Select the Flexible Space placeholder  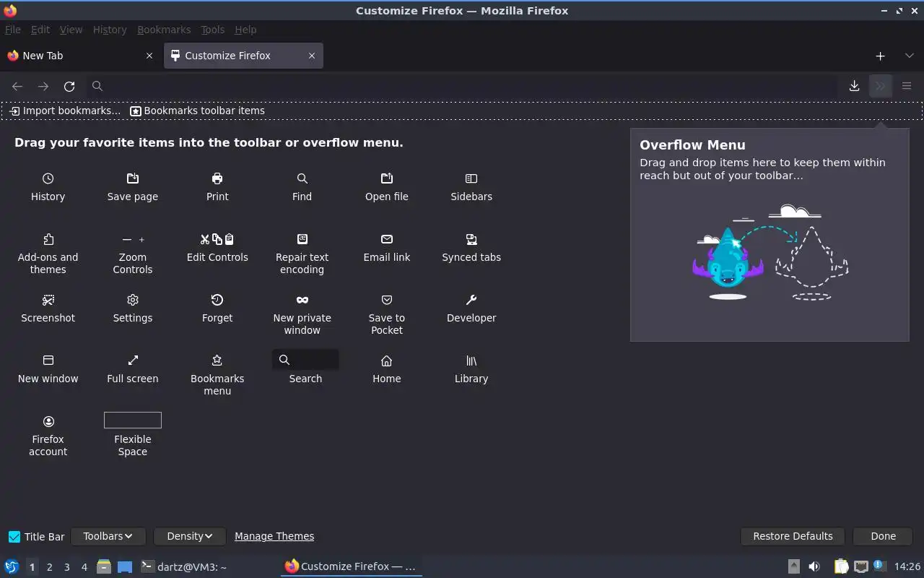tap(133, 420)
